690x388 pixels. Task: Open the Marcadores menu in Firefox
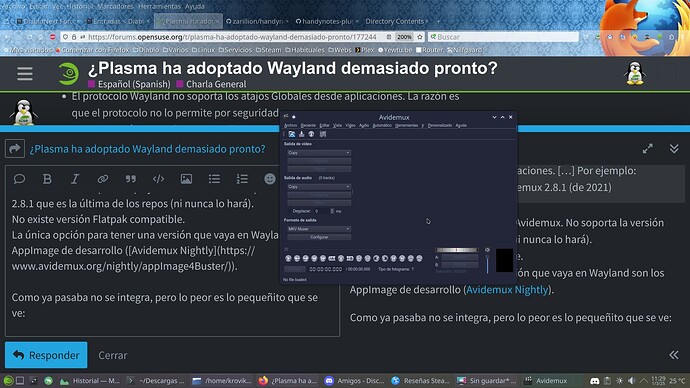pos(115,6)
